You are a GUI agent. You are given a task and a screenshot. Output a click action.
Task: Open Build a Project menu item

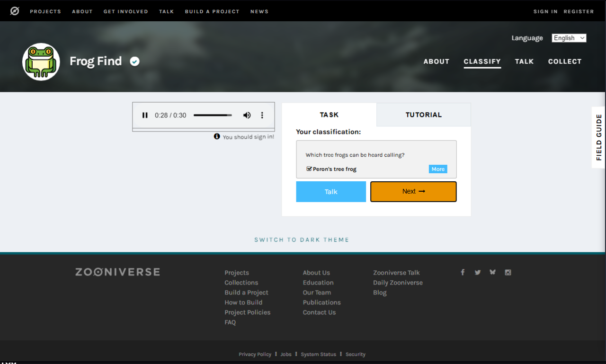[212, 11]
